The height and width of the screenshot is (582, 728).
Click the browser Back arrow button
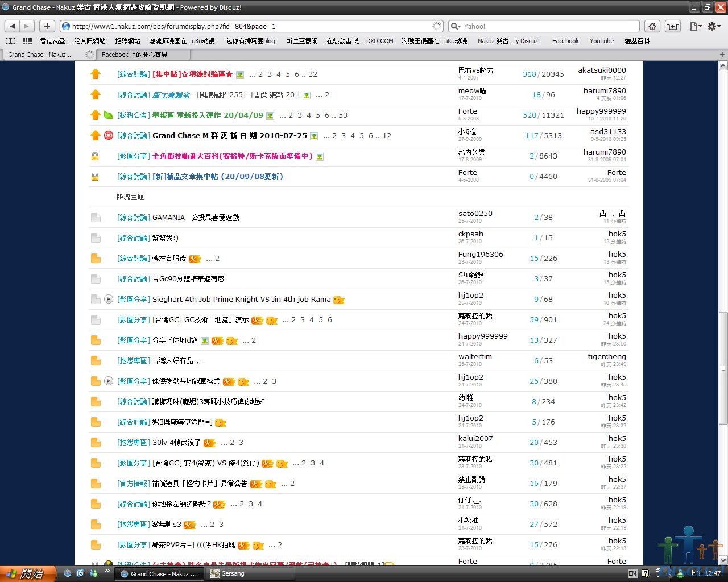pyautogui.click(x=13, y=26)
